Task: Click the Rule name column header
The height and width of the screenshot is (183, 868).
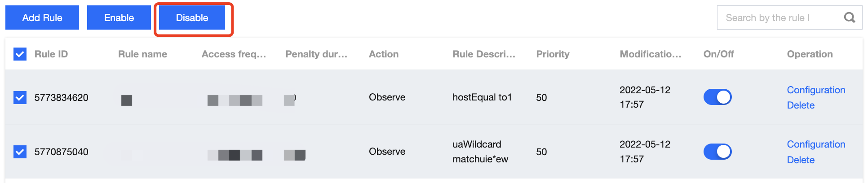Action: coord(142,54)
